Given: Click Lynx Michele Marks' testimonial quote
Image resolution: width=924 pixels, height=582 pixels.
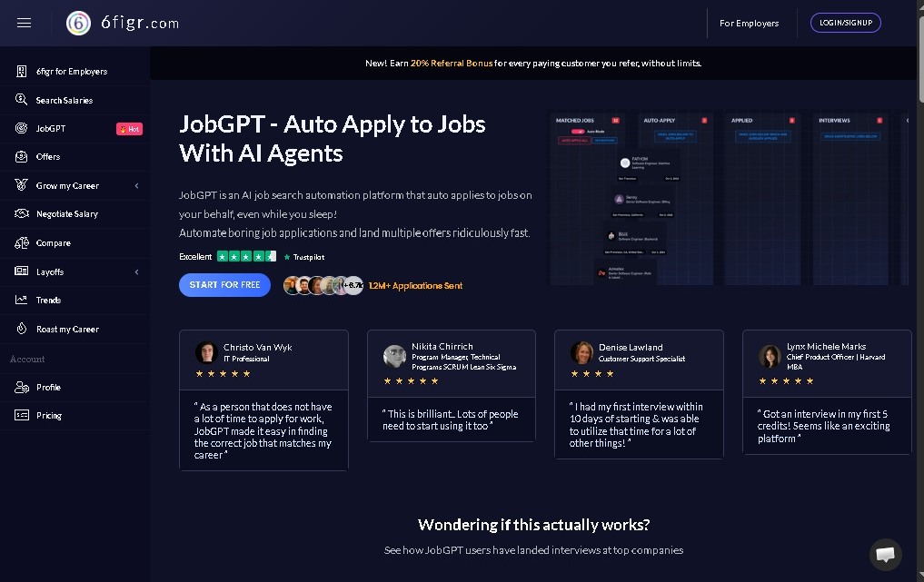Looking at the screenshot, I should [824, 426].
